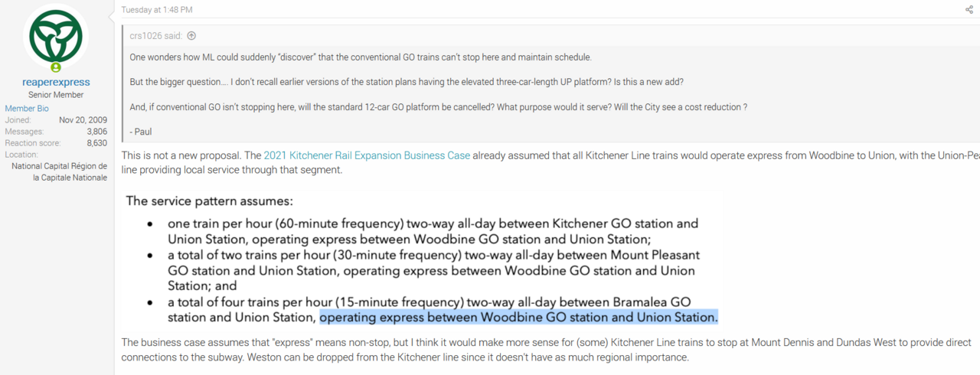This screenshot has width=980, height=375.
Task: View the 3,806 messages count
Action: point(95,132)
